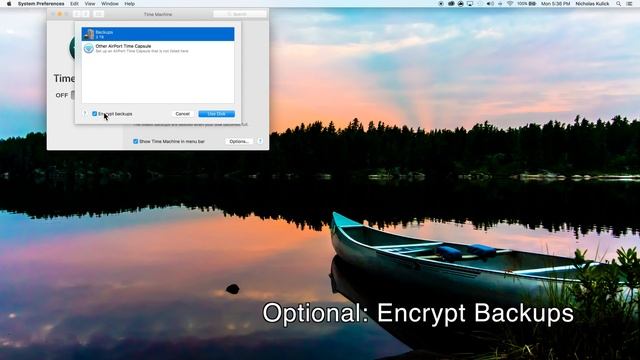Open the Apple menu
640x360 pixels.
pyautogui.click(x=9, y=4)
